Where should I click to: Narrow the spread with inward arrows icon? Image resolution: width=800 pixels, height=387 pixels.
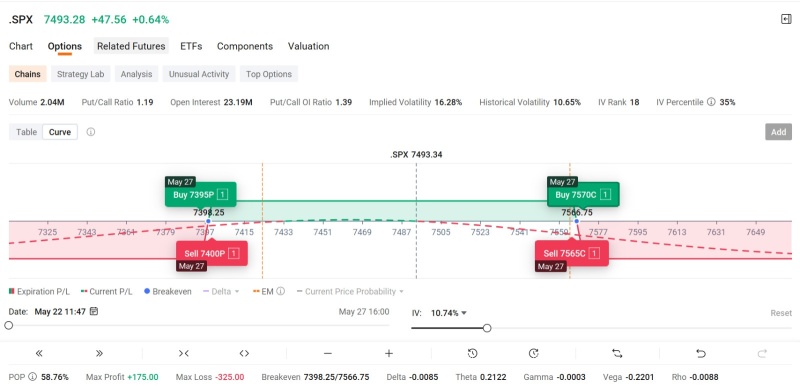point(184,353)
